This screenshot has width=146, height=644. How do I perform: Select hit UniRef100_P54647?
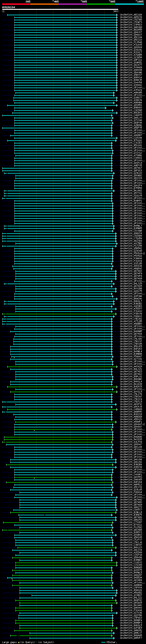point(131,357)
